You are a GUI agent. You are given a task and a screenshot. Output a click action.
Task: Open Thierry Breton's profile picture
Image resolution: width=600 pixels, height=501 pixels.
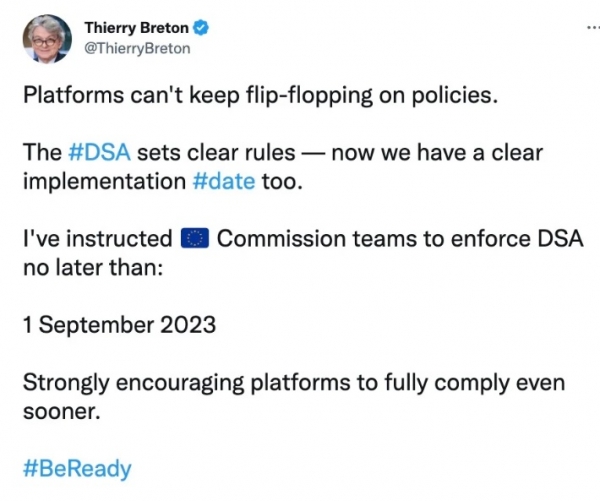[x=47, y=39]
